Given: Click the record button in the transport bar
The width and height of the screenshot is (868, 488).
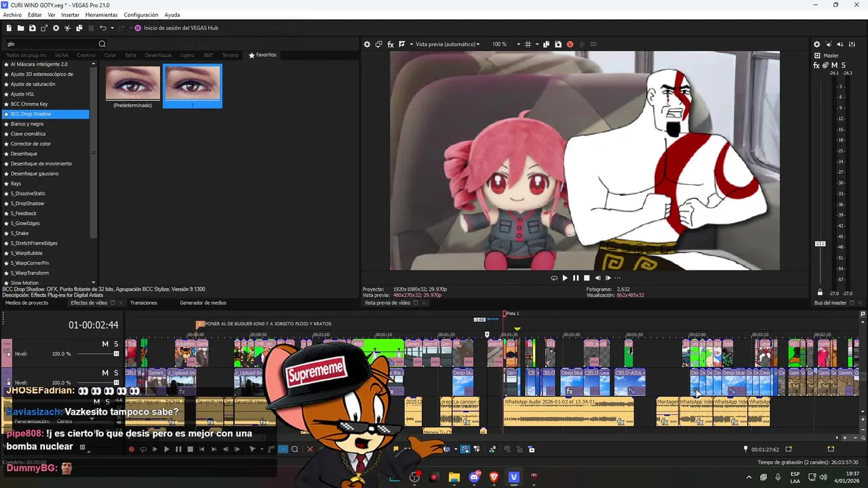Looking at the screenshot, I should [132, 449].
